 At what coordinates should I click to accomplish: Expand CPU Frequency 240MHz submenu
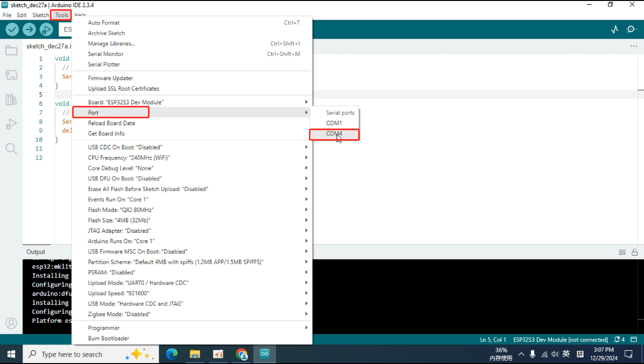(x=192, y=158)
